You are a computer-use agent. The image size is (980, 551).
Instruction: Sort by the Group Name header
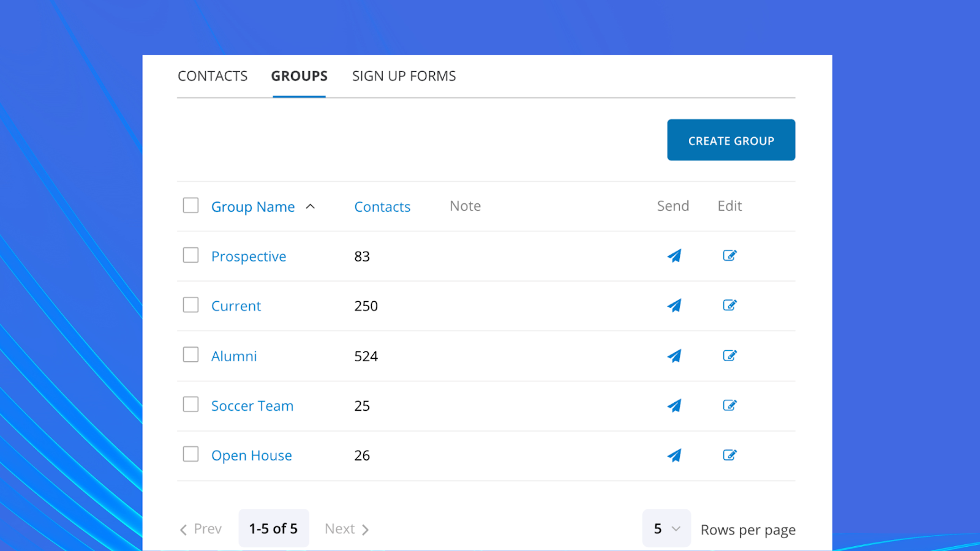coord(253,207)
